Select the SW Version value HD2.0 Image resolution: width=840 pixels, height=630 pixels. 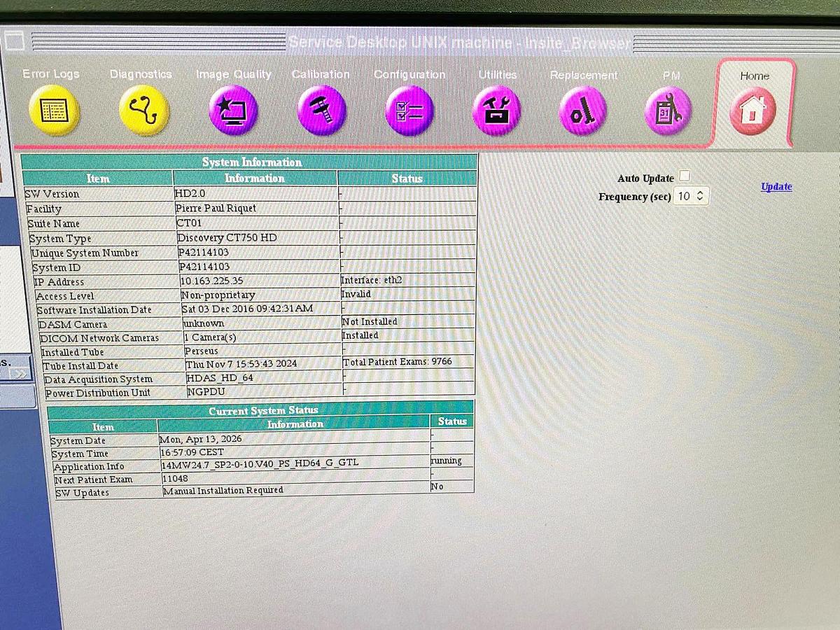pos(190,193)
